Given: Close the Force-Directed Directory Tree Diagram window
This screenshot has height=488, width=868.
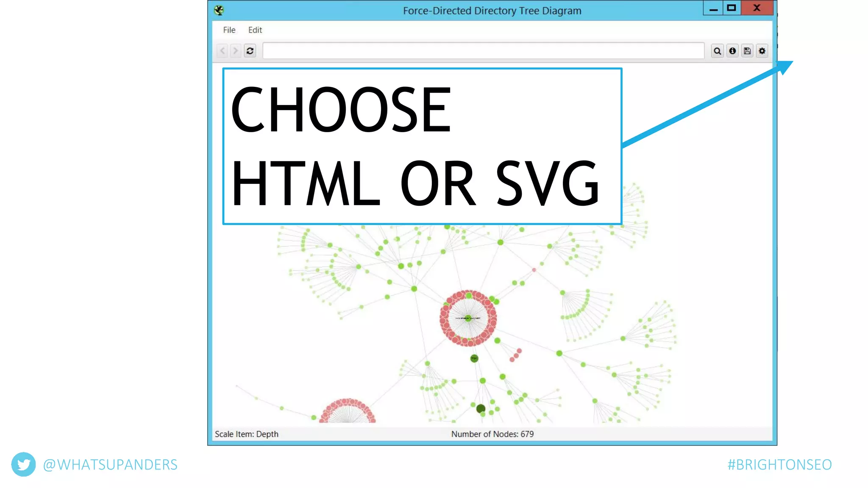Looking at the screenshot, I should tap(757, 8).
